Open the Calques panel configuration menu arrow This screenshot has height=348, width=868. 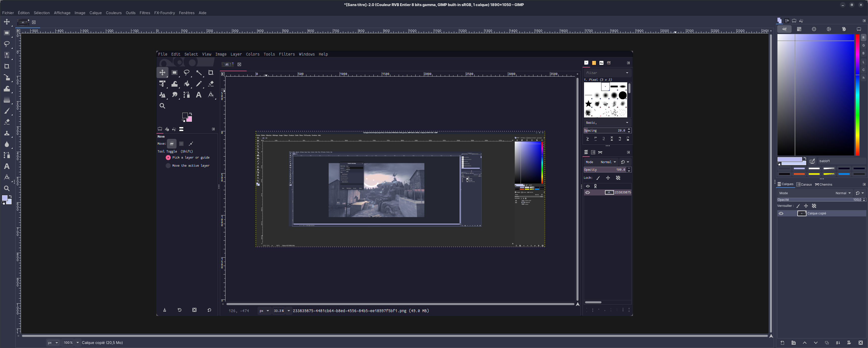[x=864, y=184]
